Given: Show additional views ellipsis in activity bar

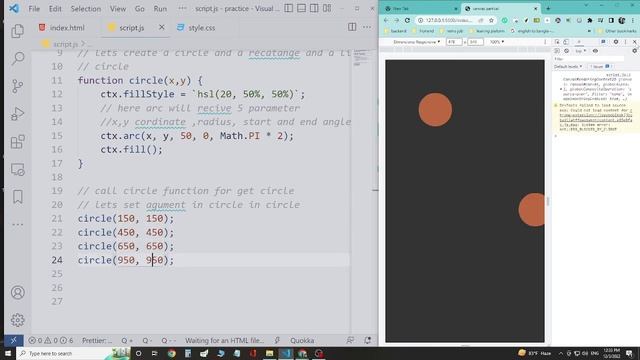Looking at the screenshot, I should pos(18,224).
